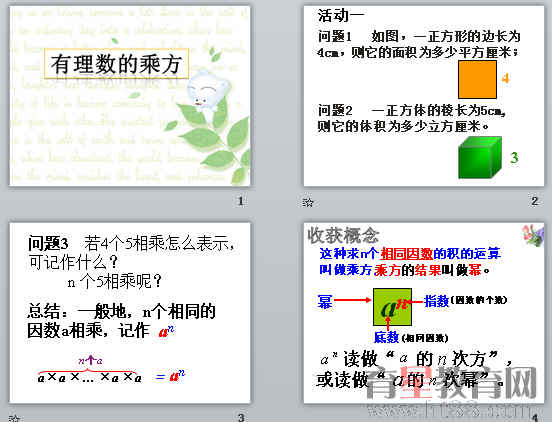Click the orange number 4 beside the square
The image size is (552, 422).
(505, 78)
